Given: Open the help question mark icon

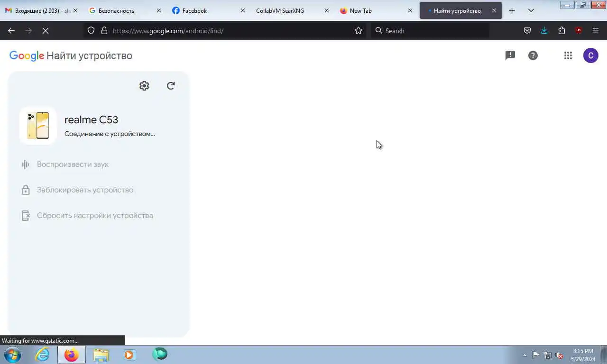Looking at the screenshot, I should coord(533,55).
